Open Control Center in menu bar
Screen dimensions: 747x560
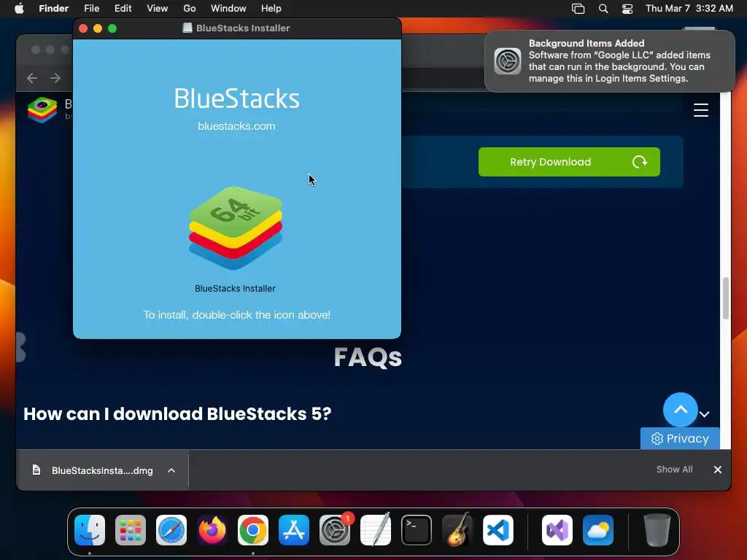pos(627,9)
